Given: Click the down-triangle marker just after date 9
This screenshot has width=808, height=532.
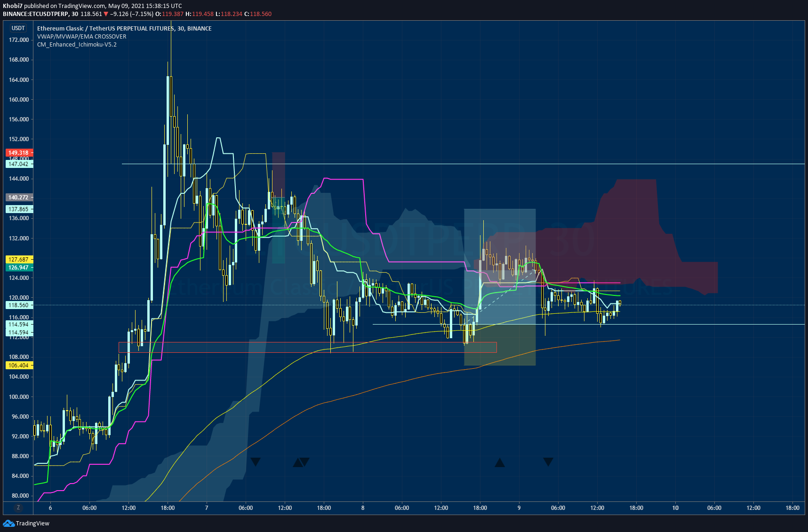Looking at the screenshot, I should click(548, 462).
